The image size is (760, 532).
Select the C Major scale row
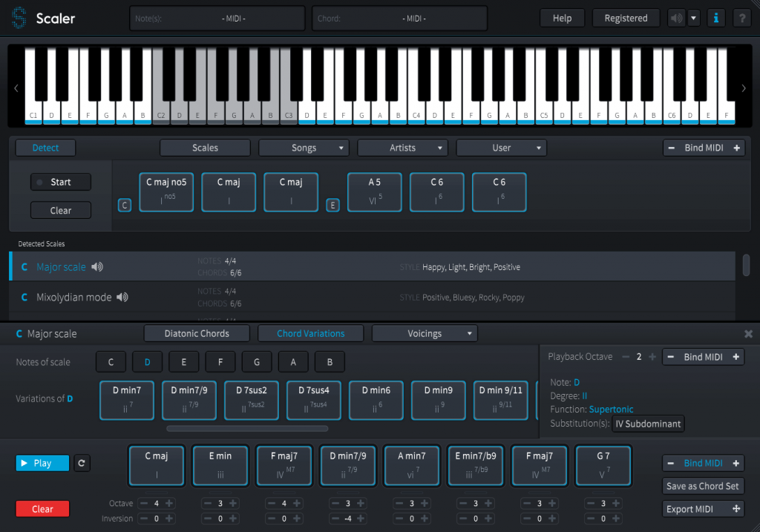[x=373, y=266]
